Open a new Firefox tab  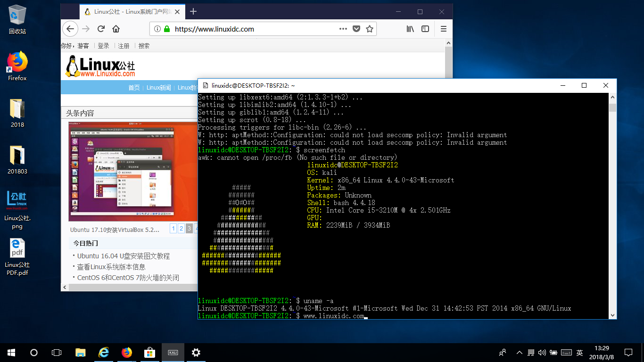point(193,12)
